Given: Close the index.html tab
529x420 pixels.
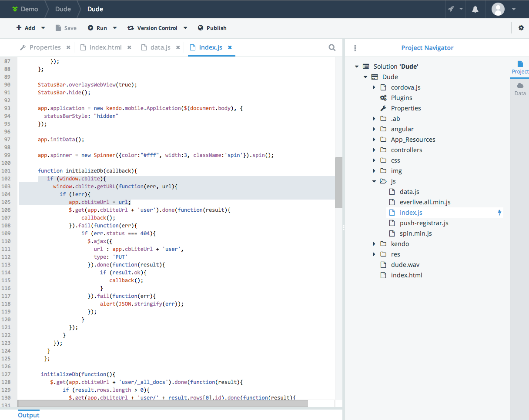Looking at the screenshot, I should coord(129,47).
